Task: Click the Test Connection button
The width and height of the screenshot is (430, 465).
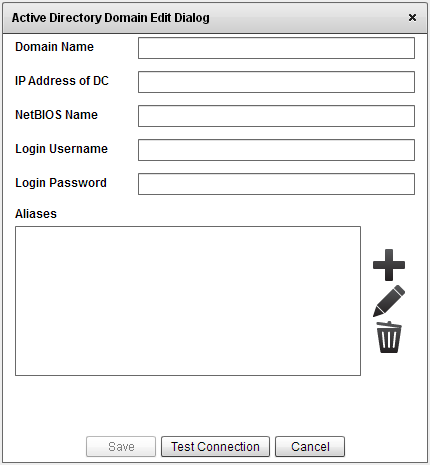Action: coord(215,447)
